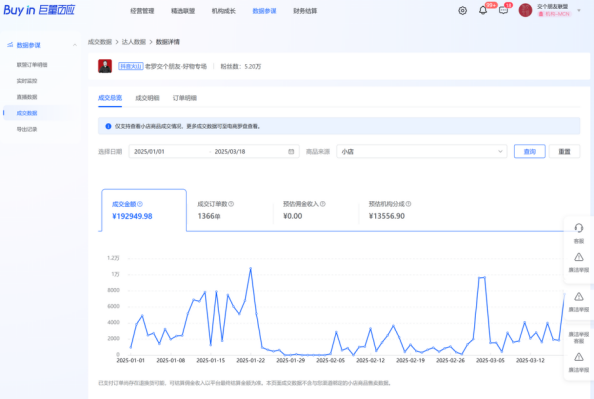Go to 达人数据 breadcrumb link
Viewport: 594px width, 399px height.
[x=134, y=42]
